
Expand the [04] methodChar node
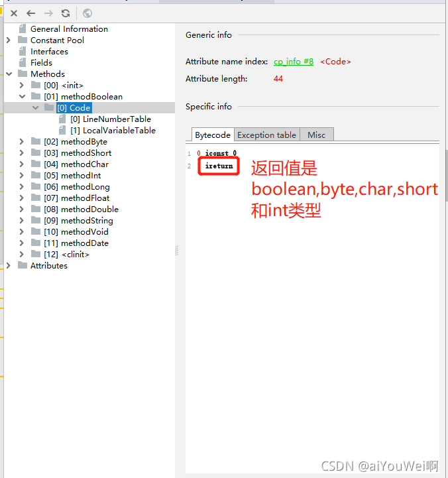pos(22,164)
